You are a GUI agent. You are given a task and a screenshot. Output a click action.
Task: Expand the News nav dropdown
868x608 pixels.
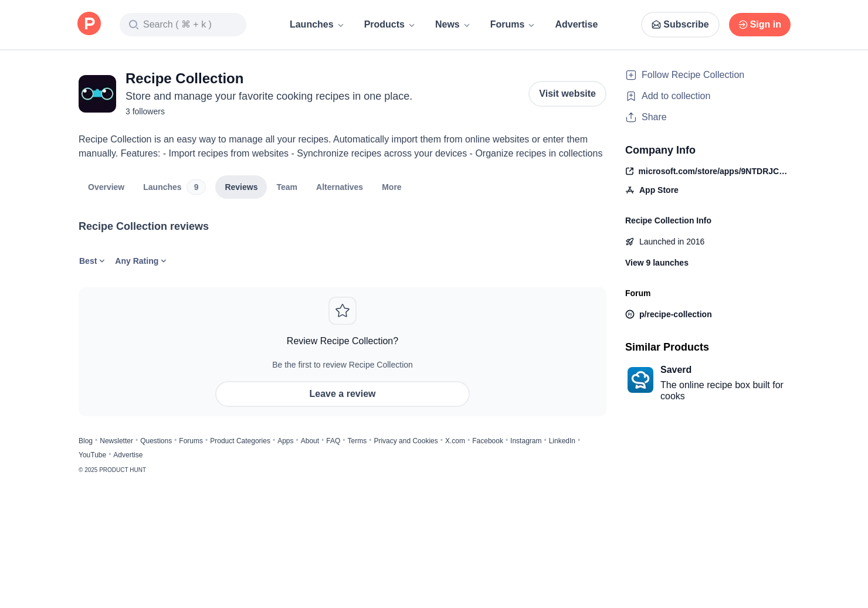(x=453, y=25)
